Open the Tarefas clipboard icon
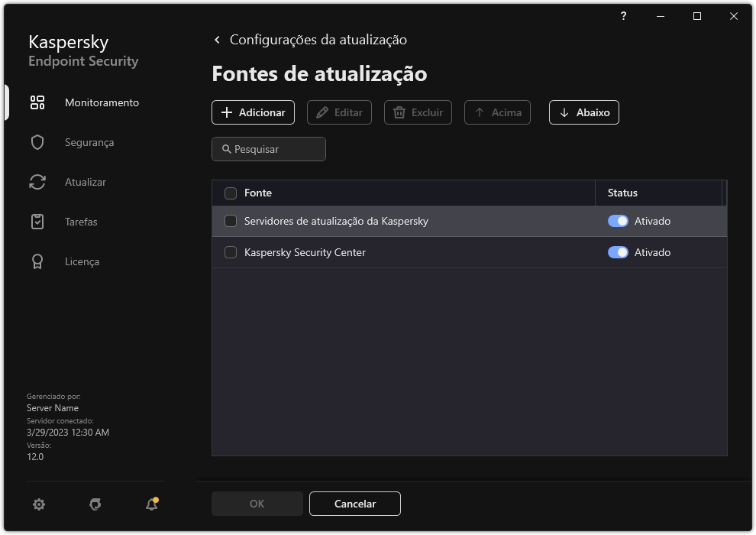 click(37, 221)
